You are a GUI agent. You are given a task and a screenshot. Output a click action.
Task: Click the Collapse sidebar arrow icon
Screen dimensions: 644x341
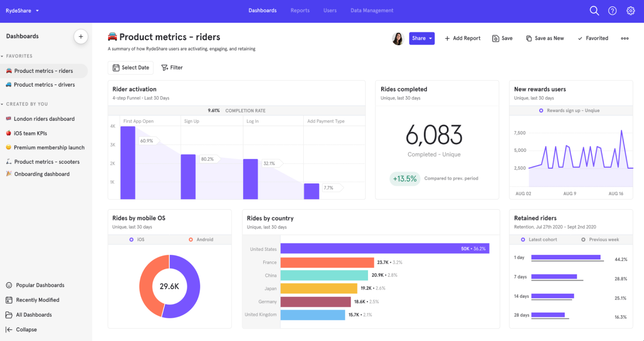9,330
